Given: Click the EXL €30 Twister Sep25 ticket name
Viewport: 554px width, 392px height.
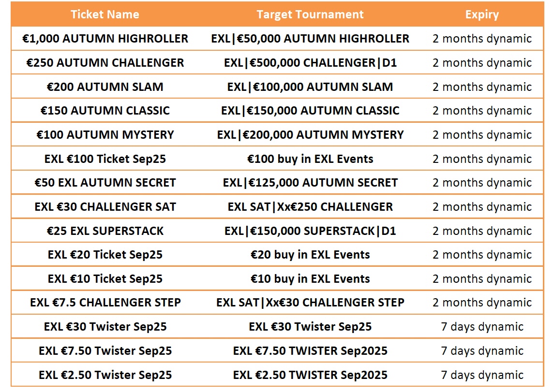Looking at the screenshot, I should click(x=105, y=326).
